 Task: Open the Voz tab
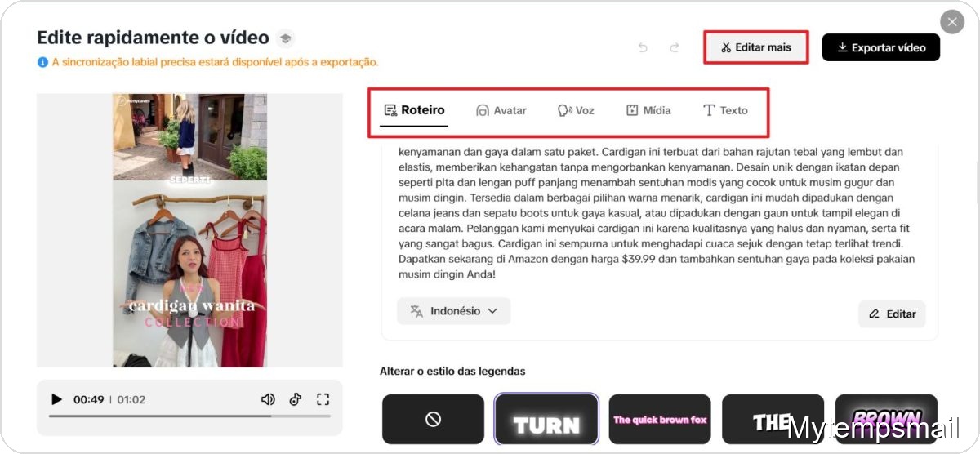pyautogui.click(x=576, y=110)
